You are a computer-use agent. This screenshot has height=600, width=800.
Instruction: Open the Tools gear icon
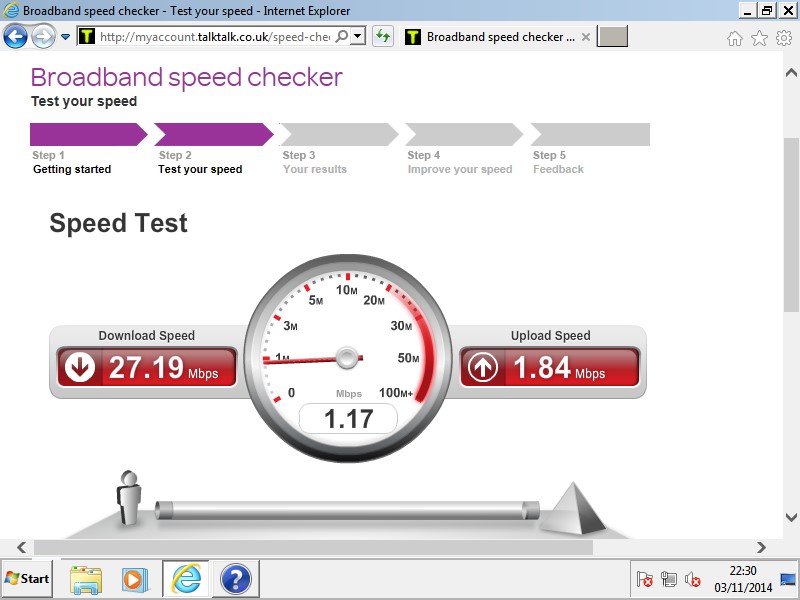[782, 37]
